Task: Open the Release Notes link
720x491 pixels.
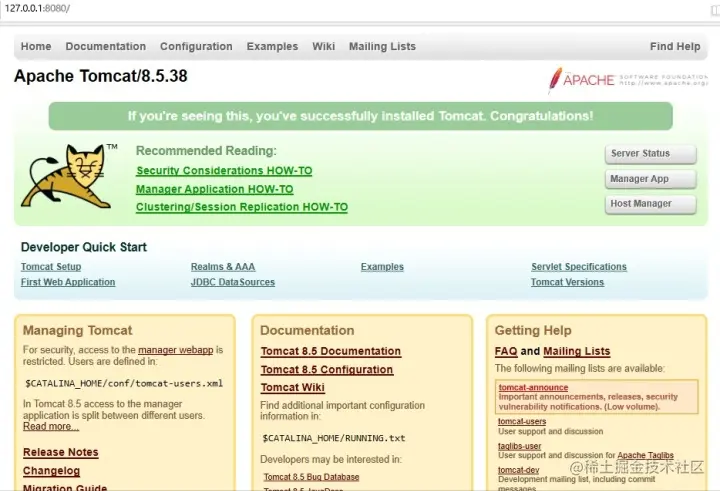Action: point(61,452)
